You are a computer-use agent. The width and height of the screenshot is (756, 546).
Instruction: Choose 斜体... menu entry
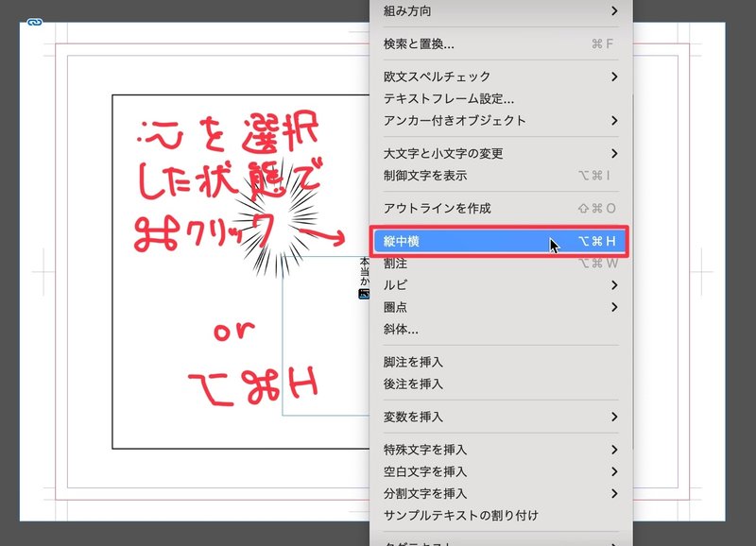tap(501, 329)
